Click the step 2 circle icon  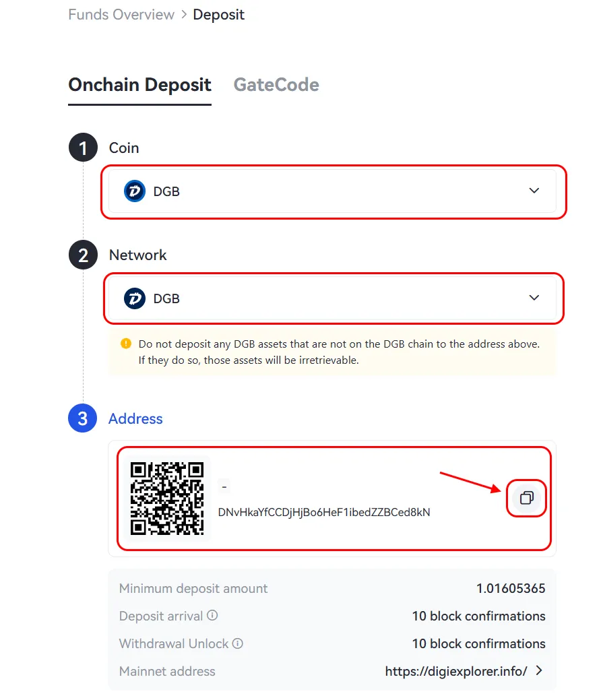pos(83,255)
